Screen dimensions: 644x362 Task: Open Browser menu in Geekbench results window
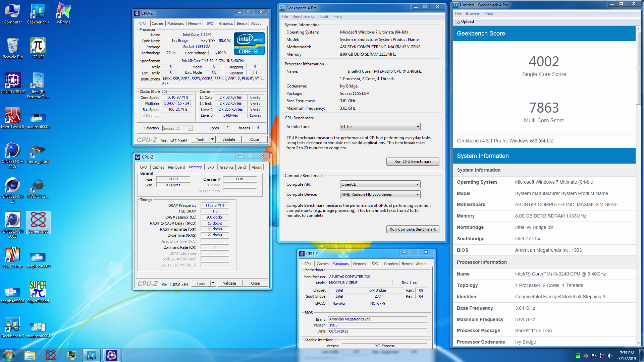[473, 13]
